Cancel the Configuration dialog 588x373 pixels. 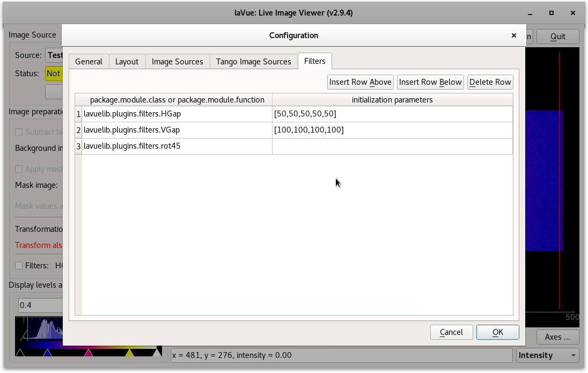click(451, 332)
